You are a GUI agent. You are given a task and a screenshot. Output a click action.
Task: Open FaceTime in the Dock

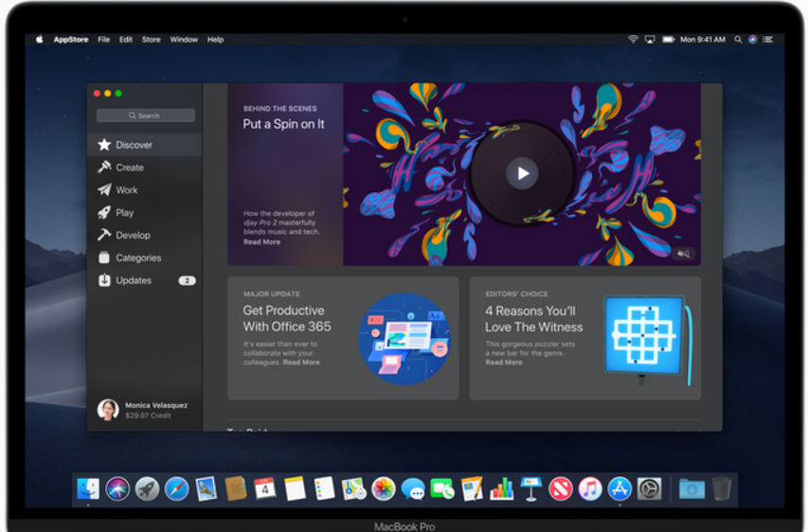442,488
